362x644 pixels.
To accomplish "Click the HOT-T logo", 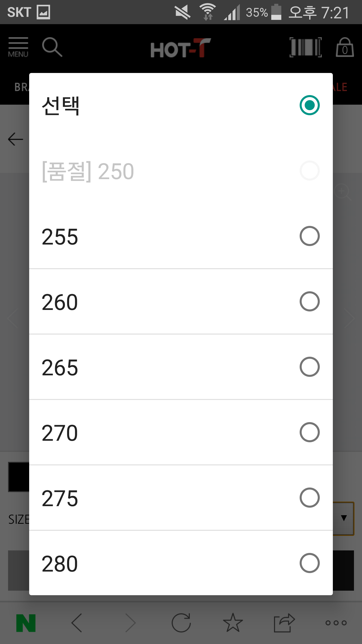I will (180, 48).
